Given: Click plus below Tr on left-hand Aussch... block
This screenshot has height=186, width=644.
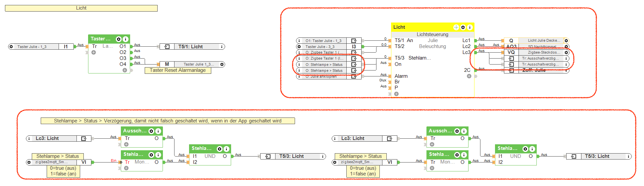Looking at the screenshot, I should [126, 144].
